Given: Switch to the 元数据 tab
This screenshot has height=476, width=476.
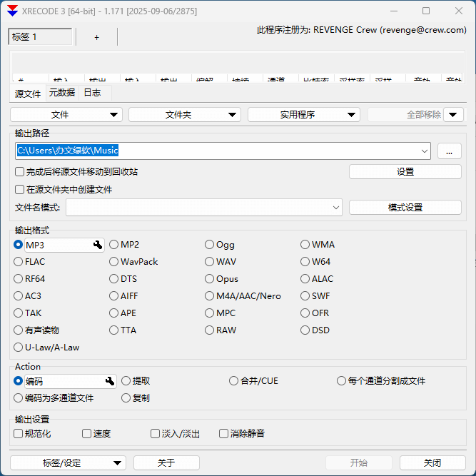Looking at the screenshot, I should click(x=61, y=93).
